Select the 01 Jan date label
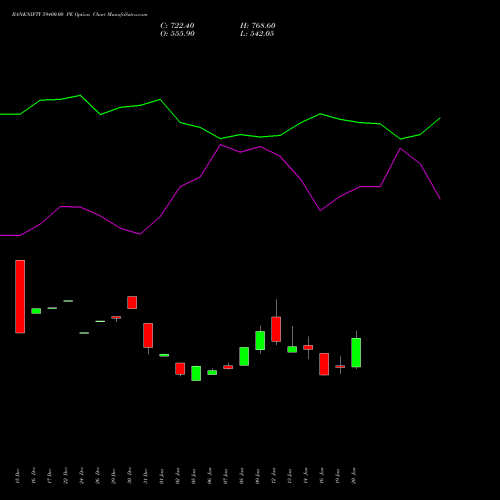 [162, 476]
